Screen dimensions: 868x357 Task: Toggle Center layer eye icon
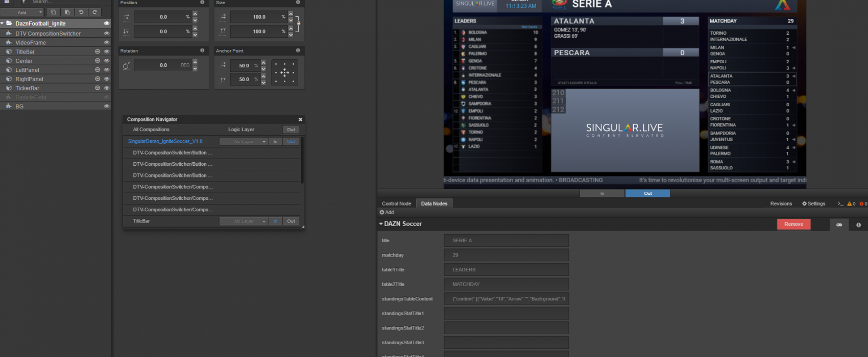(x=106, y=61)
